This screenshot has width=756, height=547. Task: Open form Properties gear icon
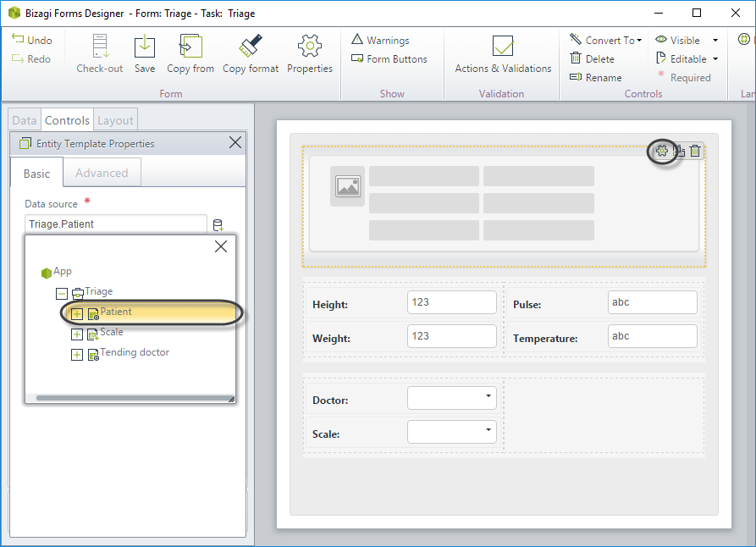point(310,46)
